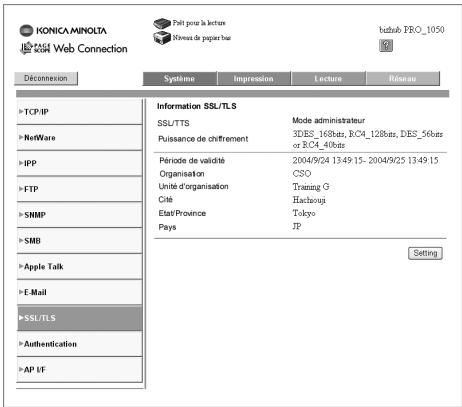This screenshot has height=407, width=462.
Task: Select SNMP in the sidebar
Action: (x=79, y=215)
